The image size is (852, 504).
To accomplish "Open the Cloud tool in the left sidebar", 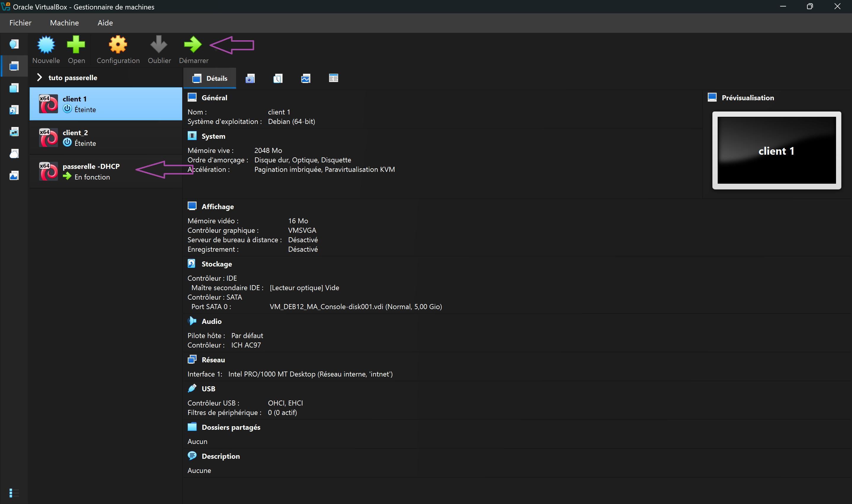I will coord(14,154).
